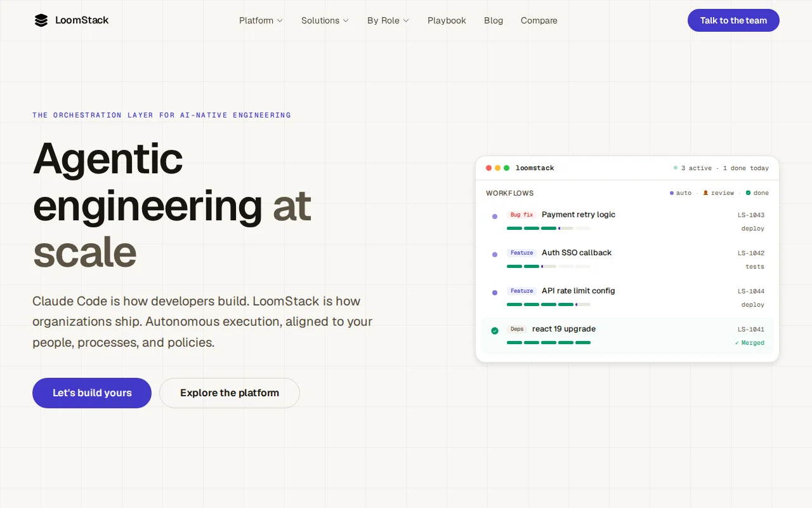
Task: Click the green done legend icon
Action: [748, 193]
